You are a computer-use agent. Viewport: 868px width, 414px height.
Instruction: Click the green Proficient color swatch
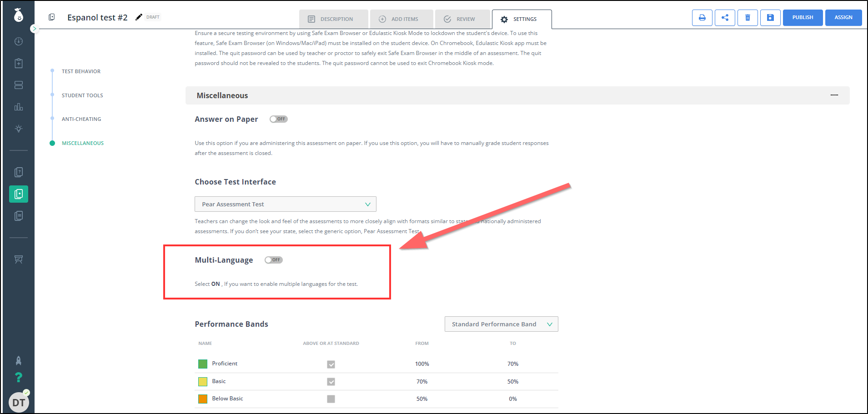tap(203, 364)
